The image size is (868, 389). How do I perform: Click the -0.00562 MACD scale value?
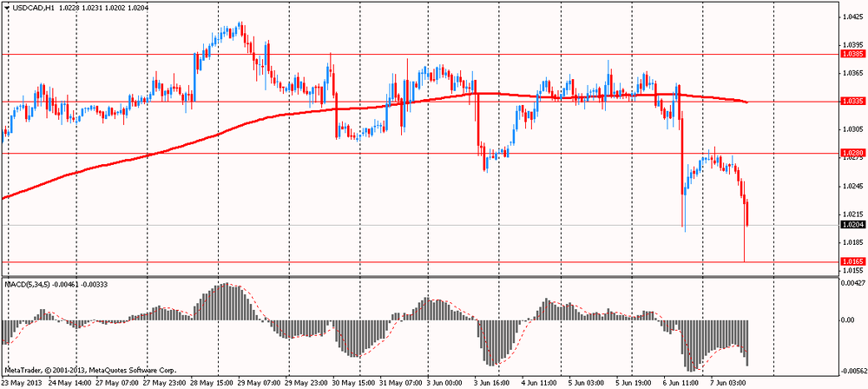[852, 368]
